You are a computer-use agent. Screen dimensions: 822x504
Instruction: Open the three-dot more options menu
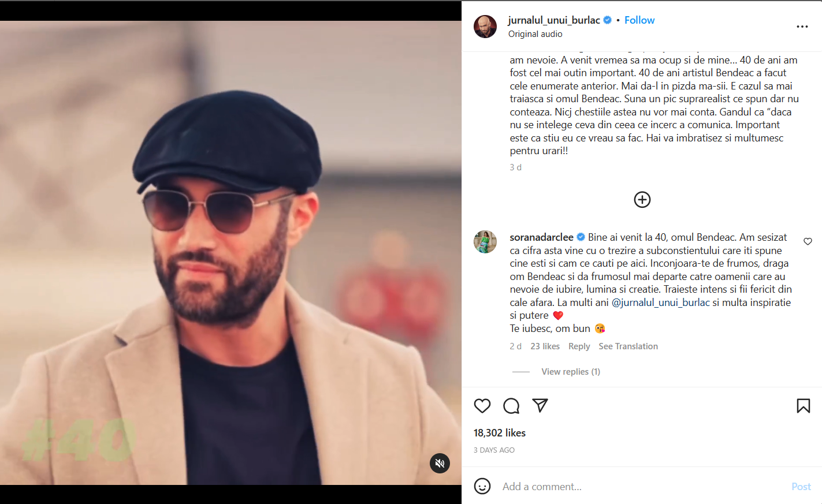(802, 27)
